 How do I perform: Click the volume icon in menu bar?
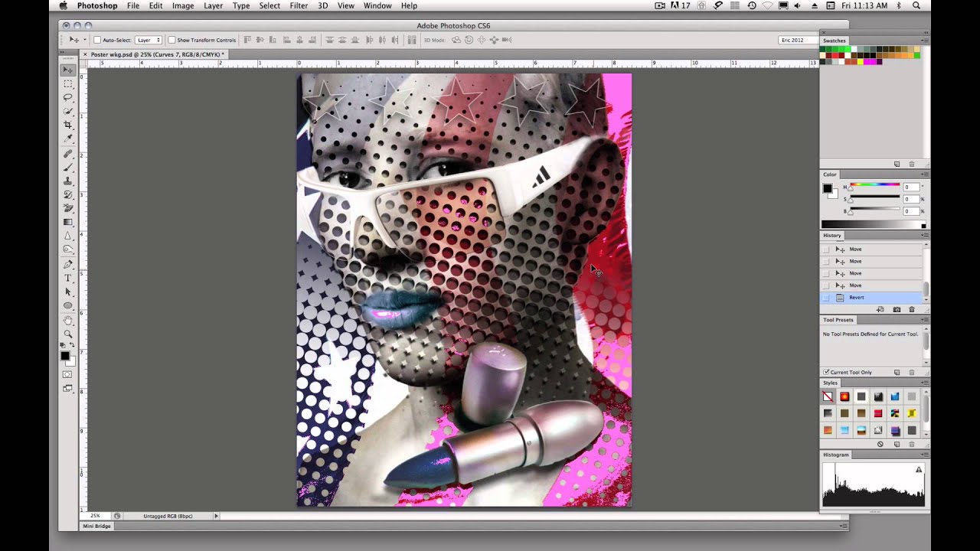click(797, 5)
